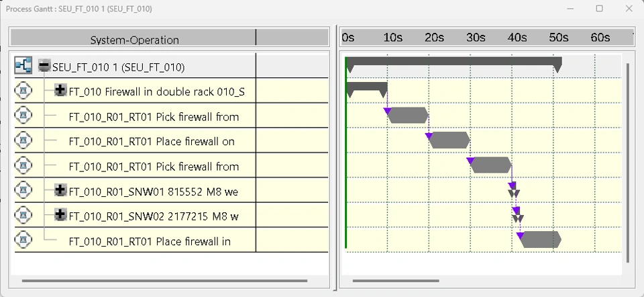Select FT_010_R01_RT01 Place firewall in row
This screenshot has height=297, width=644.
tap(150, 241)
